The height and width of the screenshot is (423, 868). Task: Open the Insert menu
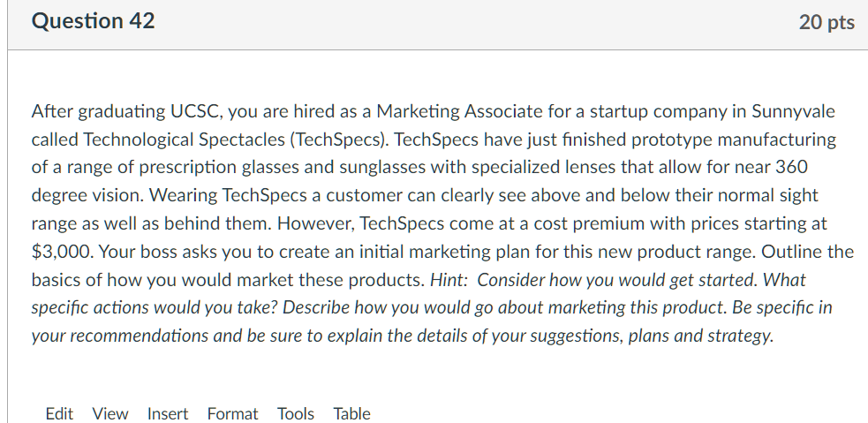[x=168, y=413]
